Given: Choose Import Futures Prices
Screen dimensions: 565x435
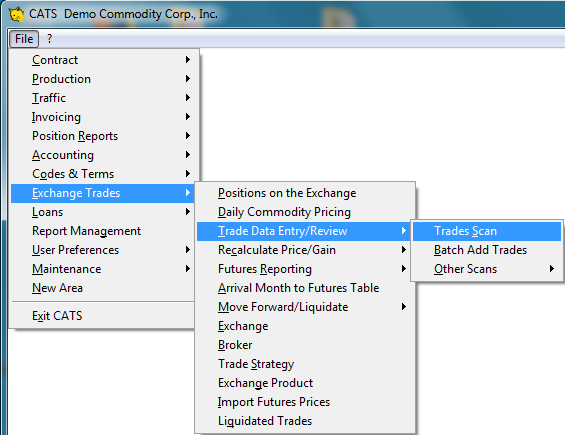Looking at the screenshot, I should [305, 402].
